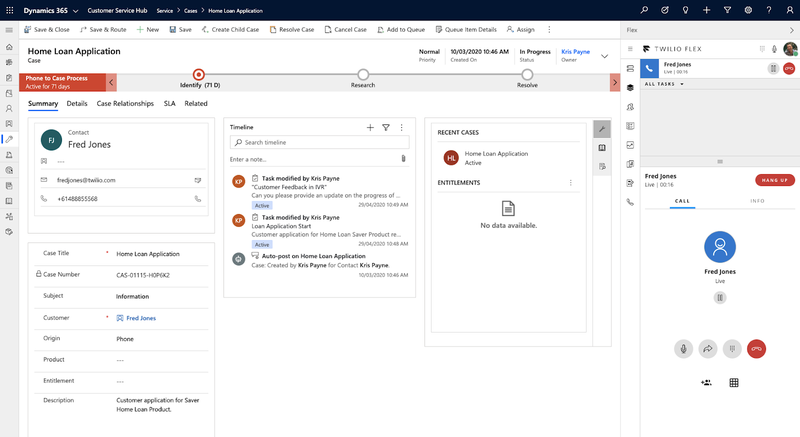Open the Fred Jones customer link

pyautogui.click(x=140, y=318)
